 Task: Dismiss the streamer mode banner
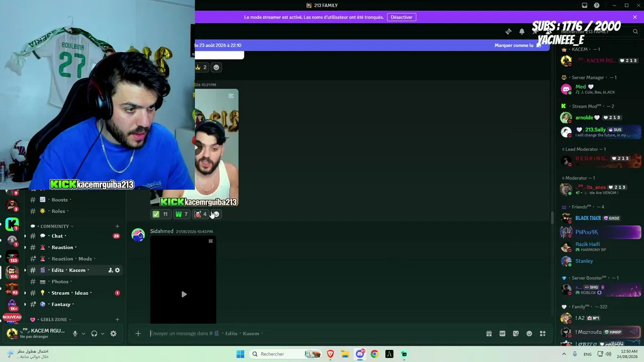pos(635,17)
